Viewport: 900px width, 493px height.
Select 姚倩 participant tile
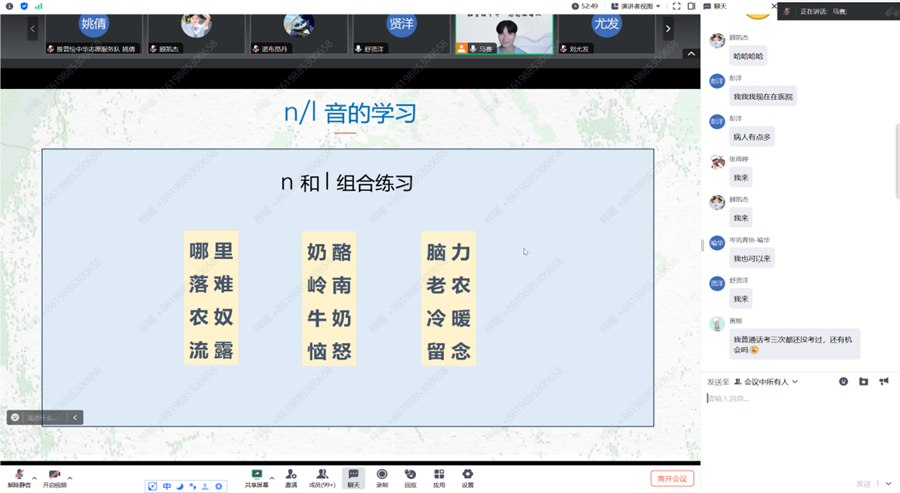point(94,34)
